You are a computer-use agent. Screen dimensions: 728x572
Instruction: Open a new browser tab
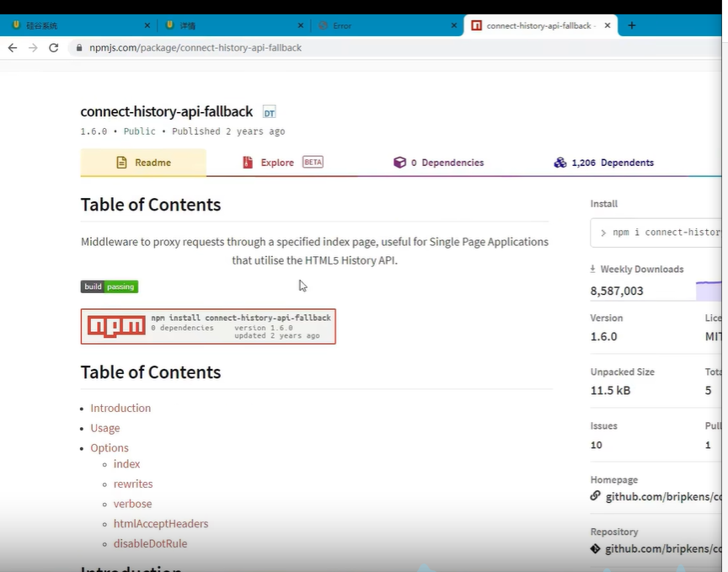(x=631, y=25)
